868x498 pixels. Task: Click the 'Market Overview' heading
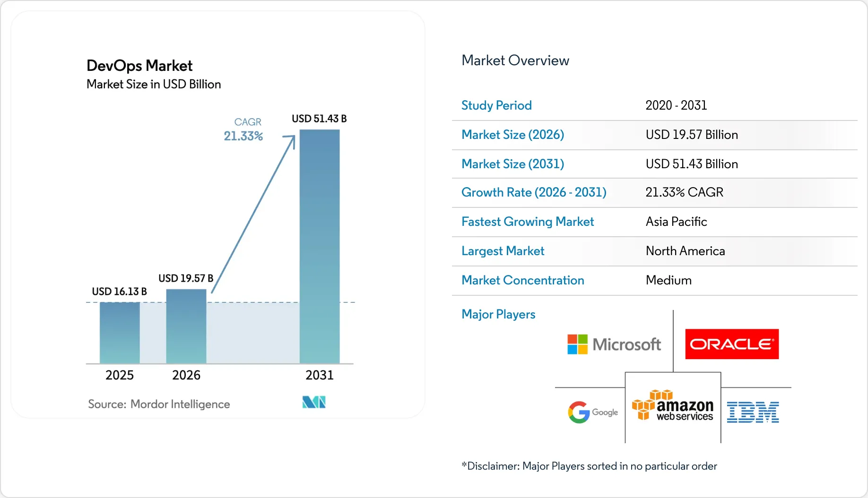515,60
